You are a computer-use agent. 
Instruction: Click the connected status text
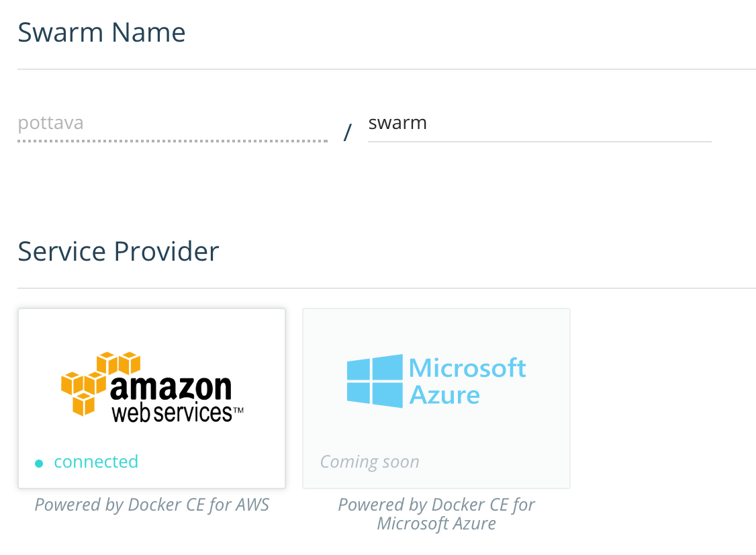[96, 462]
